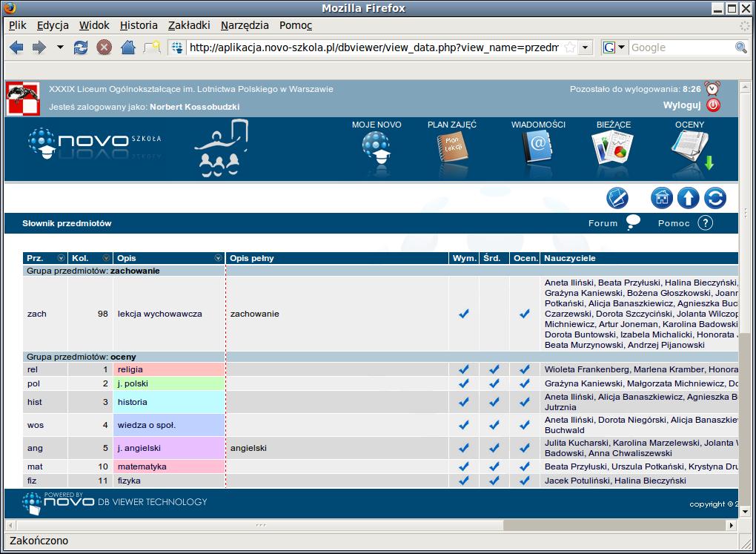756x554 pixels.
Task: Click the edit pencil round icon
Action: [617, 198]
